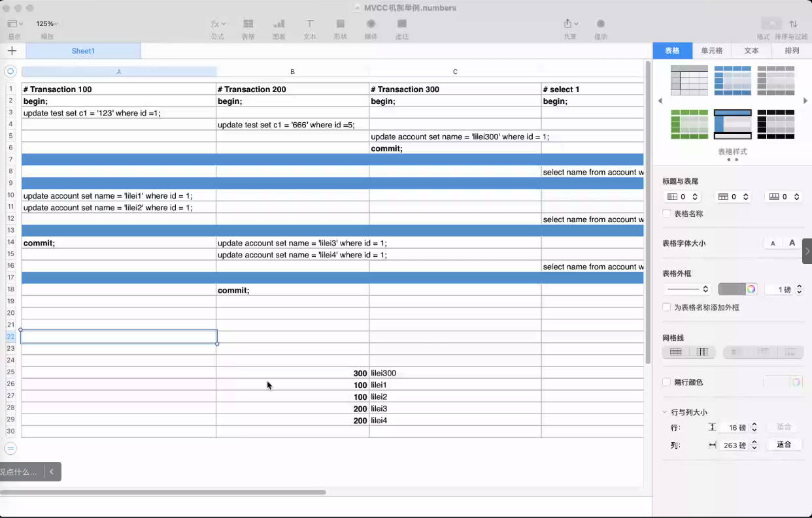Viewport: 812px width, 518px height.
Task: Toggle footer row gridlines button
Action: (790, 352)
